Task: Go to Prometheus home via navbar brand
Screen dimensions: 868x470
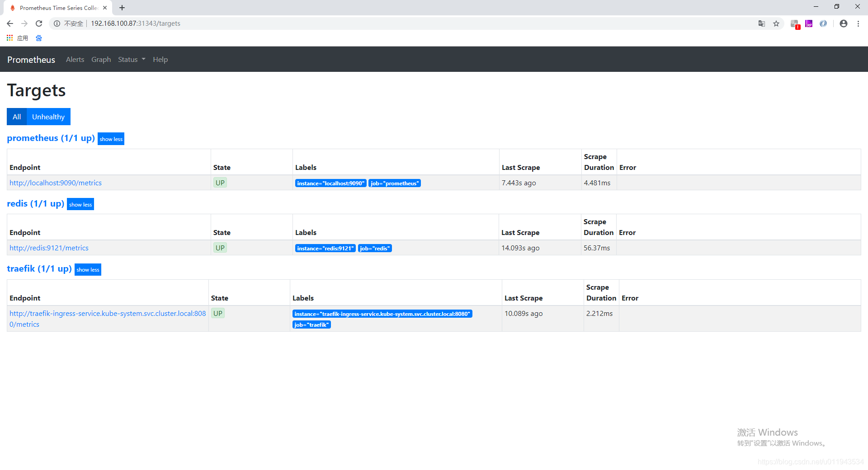Action: pos(31,60)
